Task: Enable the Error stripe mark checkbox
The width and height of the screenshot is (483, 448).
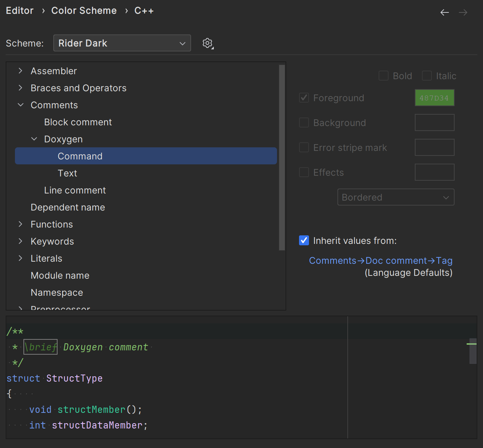Action: click(304, 147)
